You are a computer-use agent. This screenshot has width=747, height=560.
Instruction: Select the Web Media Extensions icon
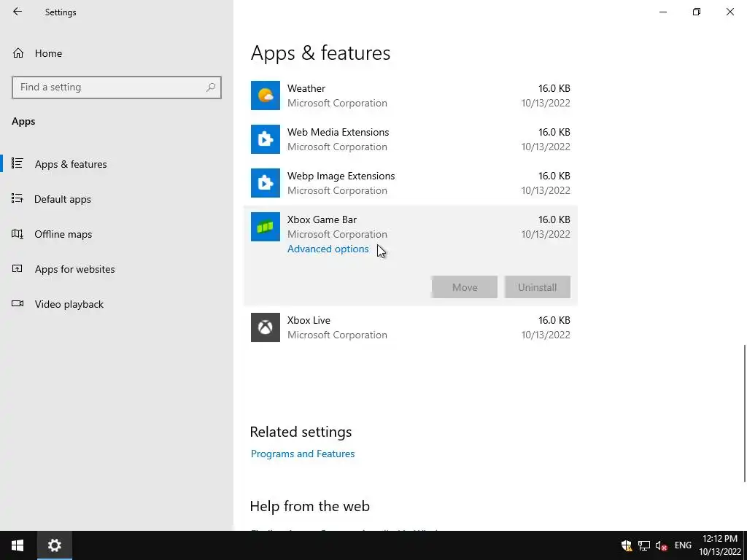pos(266,139)
